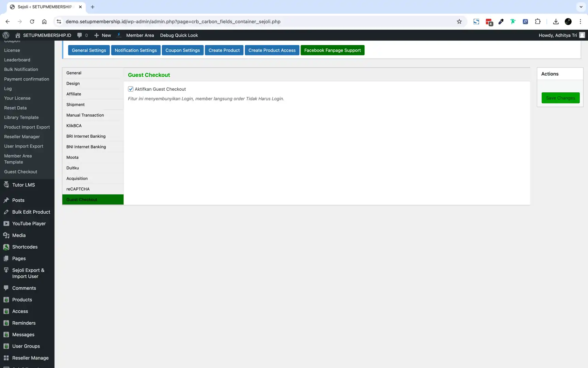Image resolution: width=588 pixels, height=368 pixels.
Task: Click the Comments bubble icon in admin bar
Action: [79, 35]
